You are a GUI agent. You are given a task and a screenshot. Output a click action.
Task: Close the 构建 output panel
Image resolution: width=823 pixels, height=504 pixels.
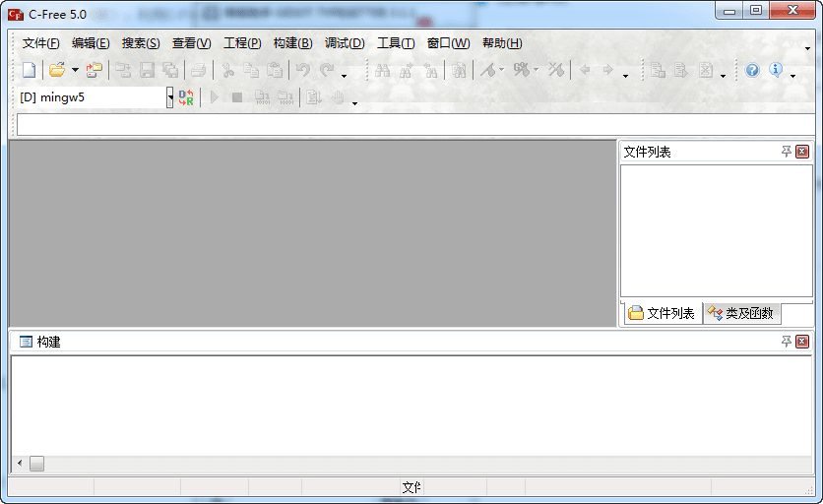tap(802, 342)
